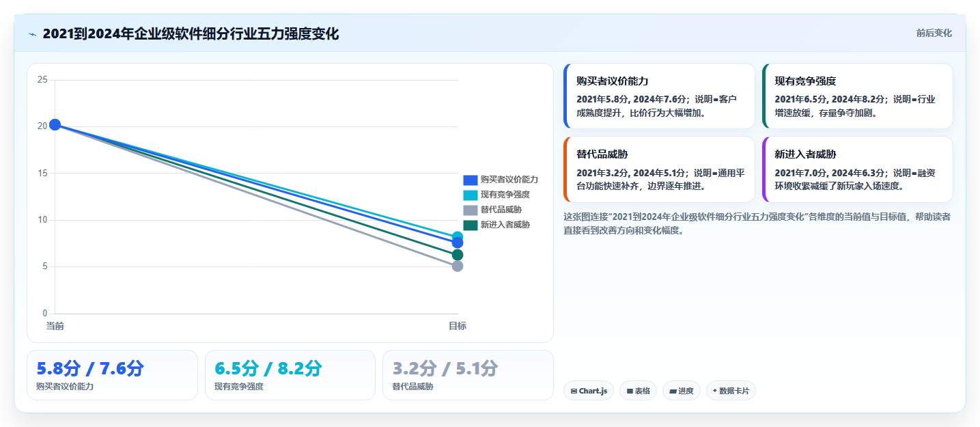Click the 3.2分 / 5.1分 stat card
Image resolution: width=980 pixels, height=427 pixels.
click(468, 375)
